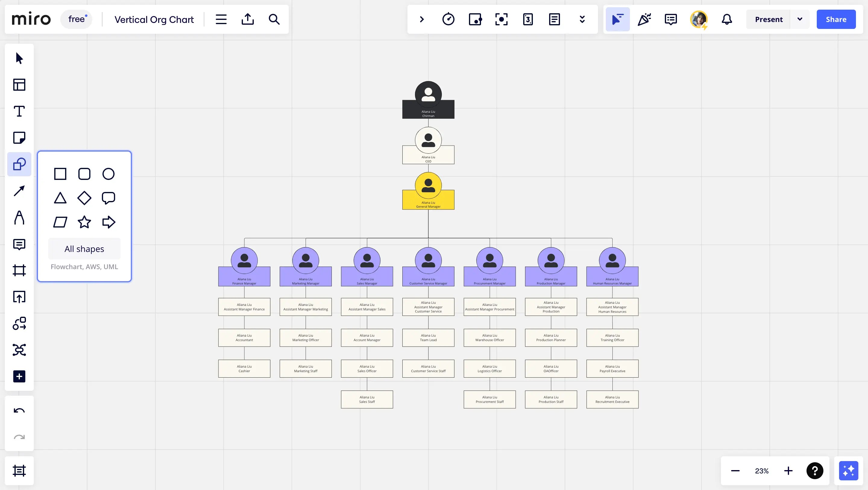Expand collapsed toolbar right chevron
This screenshot has height=490, width=868.
click(422, 19)
